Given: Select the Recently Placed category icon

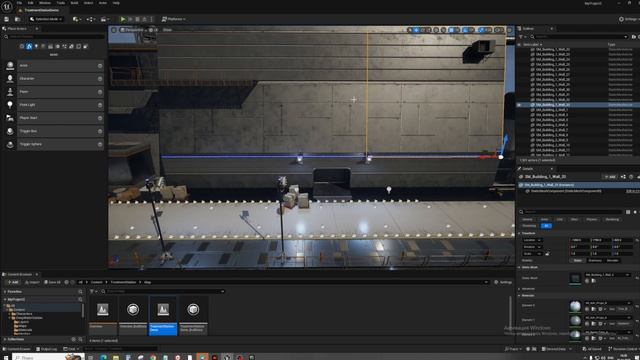Looking at the screenshot, I should [x=22, y=47].
